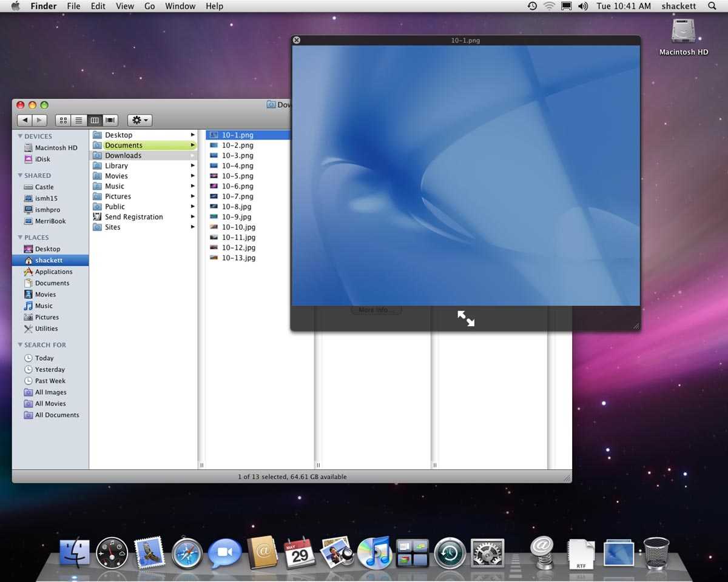Collapse the DEVICES sidebar section
728x582 pixels.
coord(20,136)
